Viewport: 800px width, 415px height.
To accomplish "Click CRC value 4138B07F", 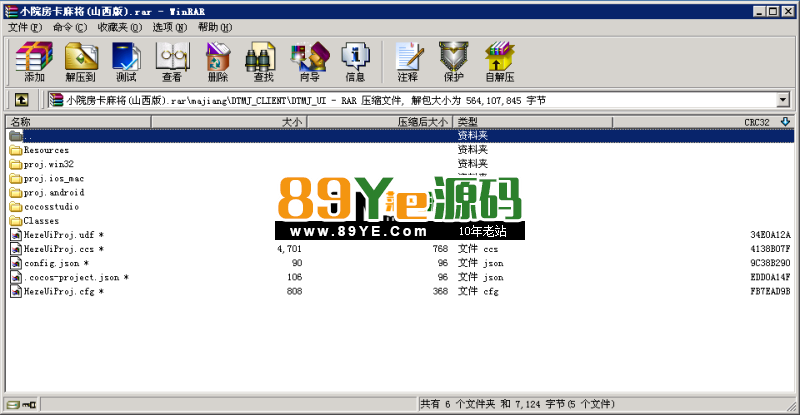I will point(770,249).
